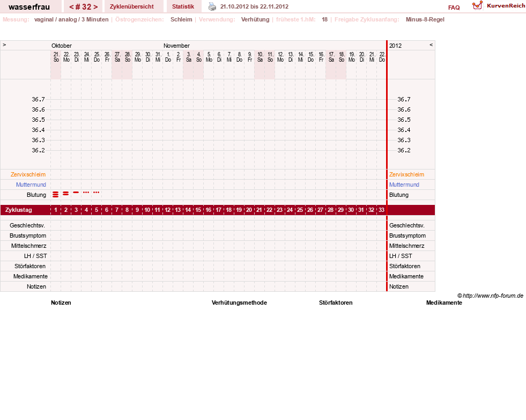Open the KurvenReich logo link
Screen dimensions: 526x420
[499, 5]
